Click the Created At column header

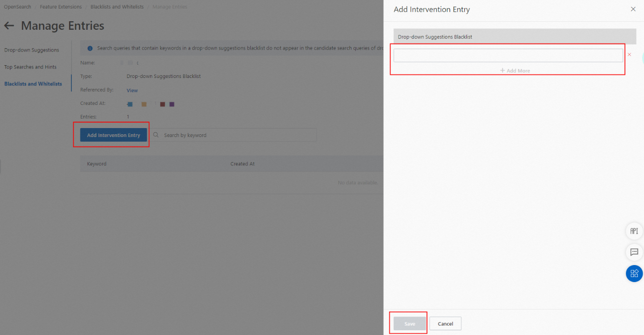click(x=242, y=164)
